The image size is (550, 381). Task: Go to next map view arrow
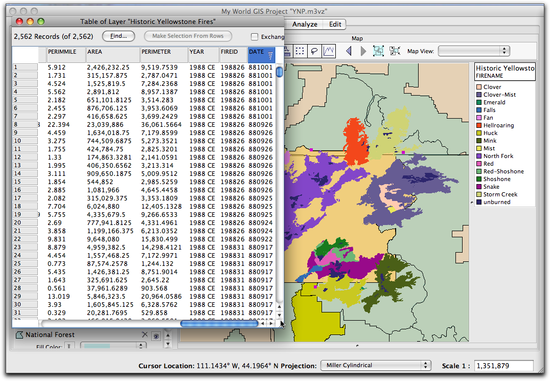pos(363,51)
